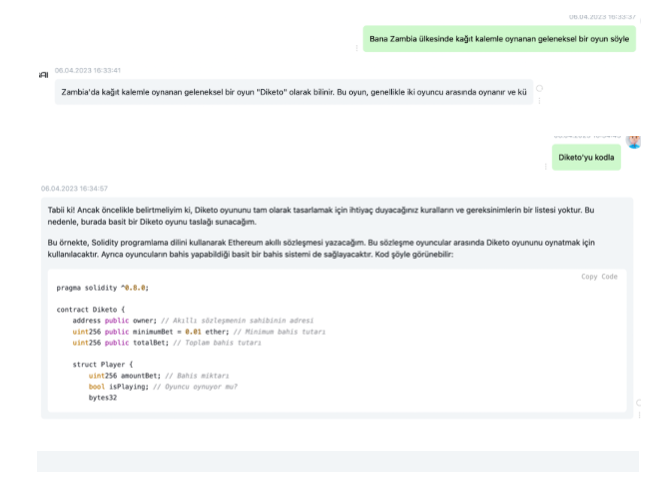Image resolution: width=668 pixels, height=486 pixels.
Task: Click the circle icon beside the code reply
Action: [639, 402]
